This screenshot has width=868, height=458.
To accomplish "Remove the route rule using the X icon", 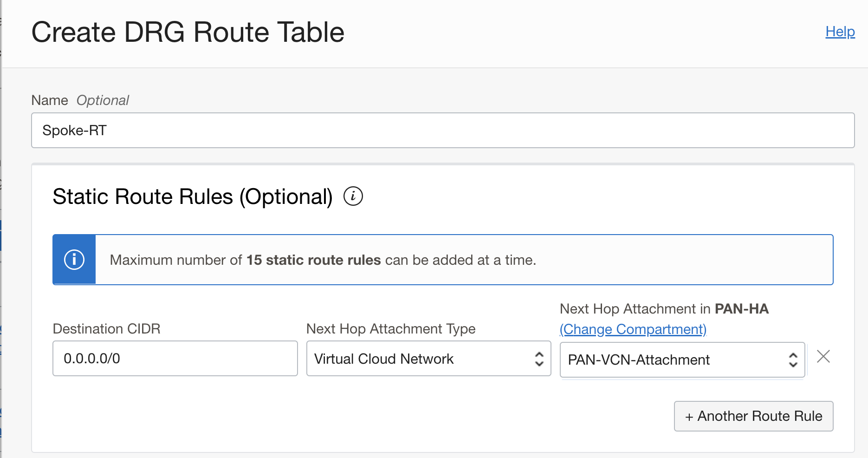I will (x=823, y=357).
